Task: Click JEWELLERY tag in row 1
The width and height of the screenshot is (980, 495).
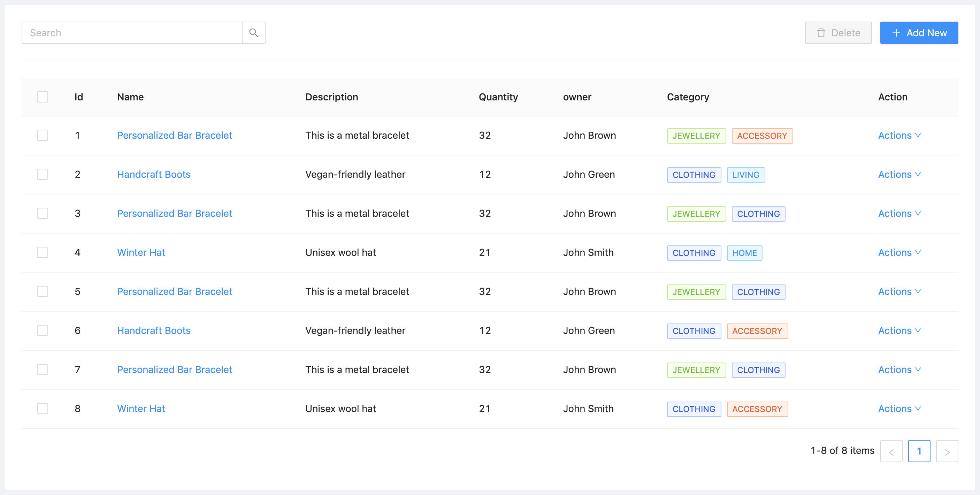Action: pyautogui.click(x=696, y=136)
